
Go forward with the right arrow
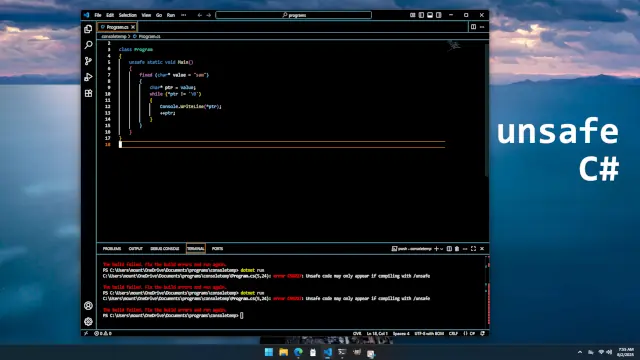click(209, 15)
